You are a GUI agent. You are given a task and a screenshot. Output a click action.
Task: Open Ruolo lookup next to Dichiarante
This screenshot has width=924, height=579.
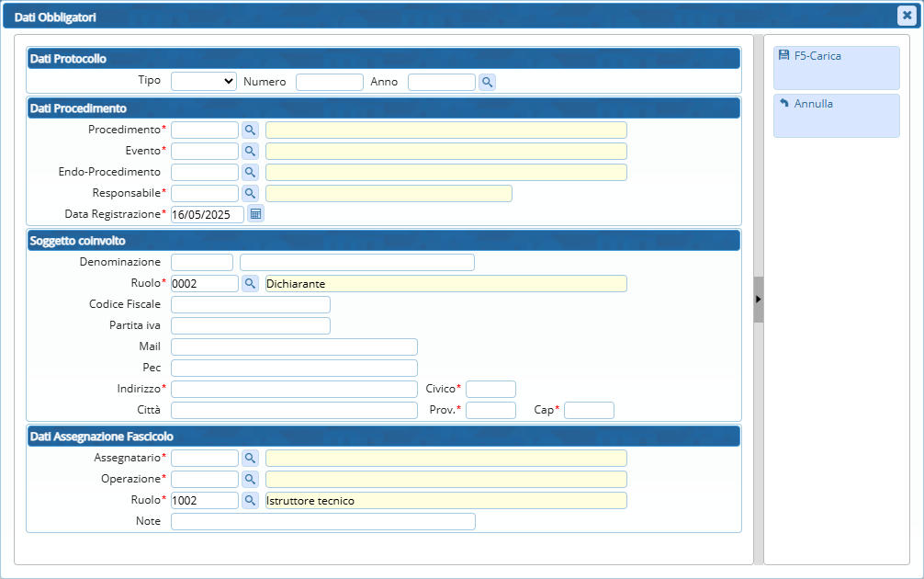pyautogui.click(x=250, y=283)
